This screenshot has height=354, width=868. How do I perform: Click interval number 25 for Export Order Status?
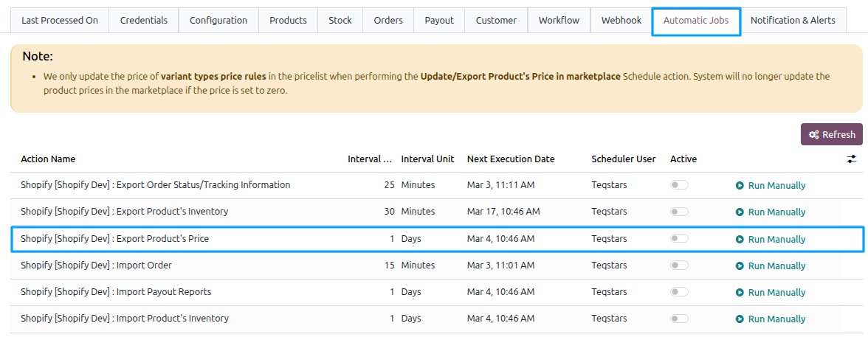(x=388, y=184)
